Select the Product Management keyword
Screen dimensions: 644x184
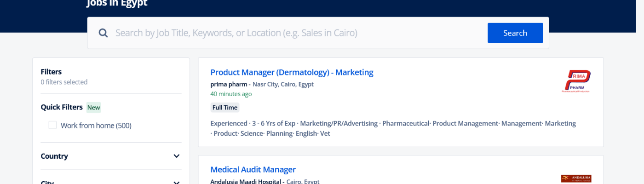[466, 123]
